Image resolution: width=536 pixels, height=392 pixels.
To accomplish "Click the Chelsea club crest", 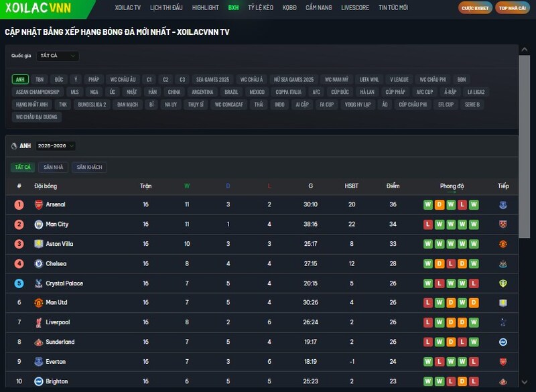I will 39,264.
